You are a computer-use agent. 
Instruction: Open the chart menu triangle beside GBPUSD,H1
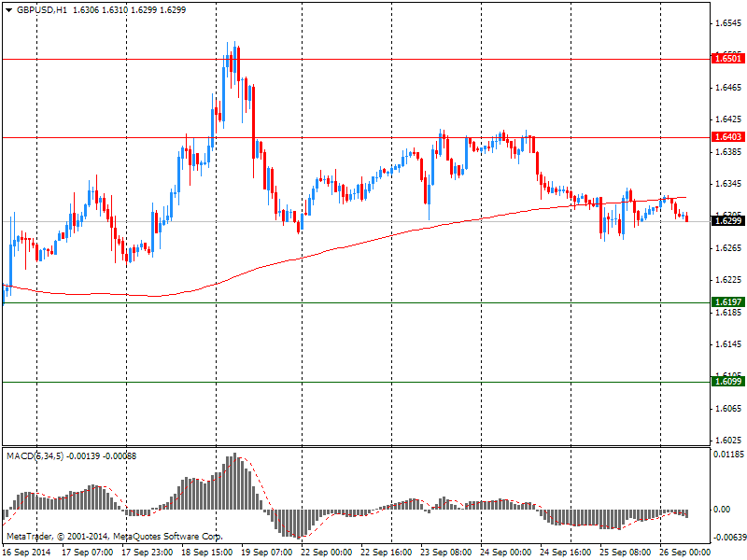tap(8, 10)
